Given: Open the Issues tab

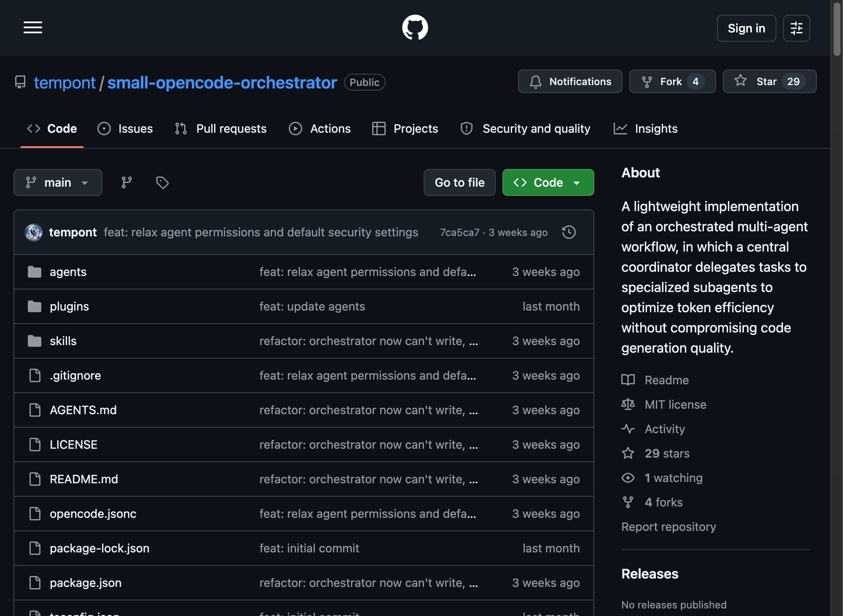Looking at the screenshot, I should [125, 129].
